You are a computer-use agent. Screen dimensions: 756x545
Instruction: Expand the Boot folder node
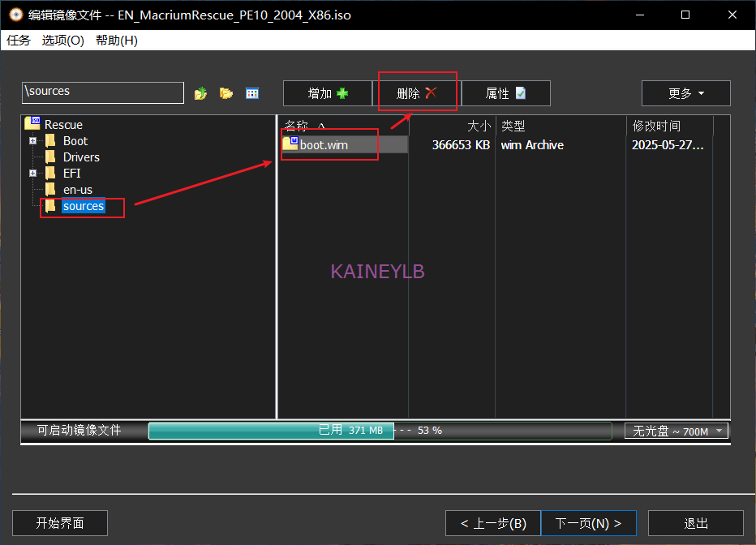pos(32,140)
